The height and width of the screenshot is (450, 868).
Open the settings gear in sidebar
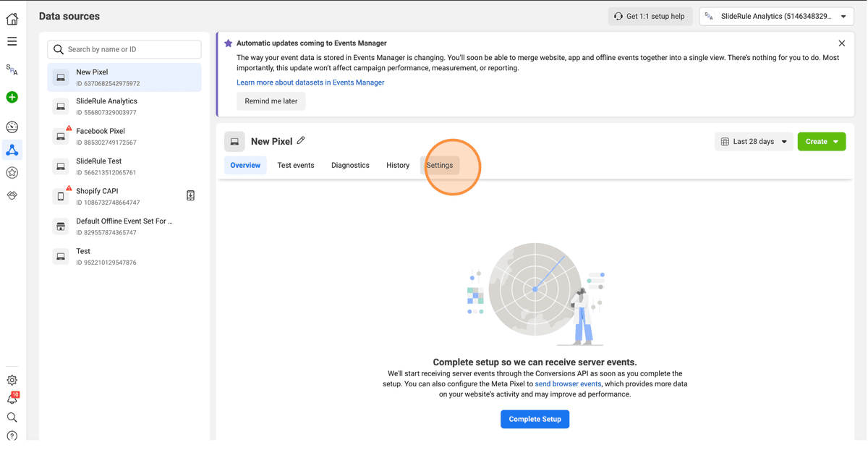pyautogui.click(x=12, y=380)
